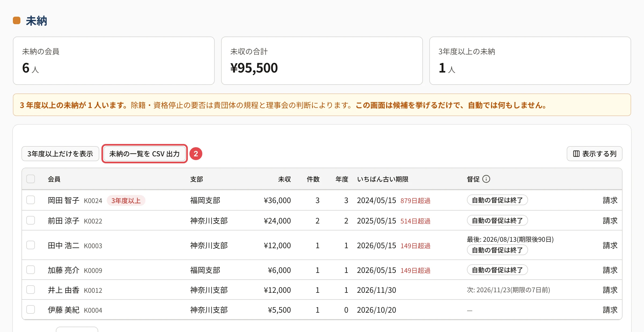Open 請求 for 加藤 亮介
The height and width of the screenshot is (332, 644).
(610, 270)
